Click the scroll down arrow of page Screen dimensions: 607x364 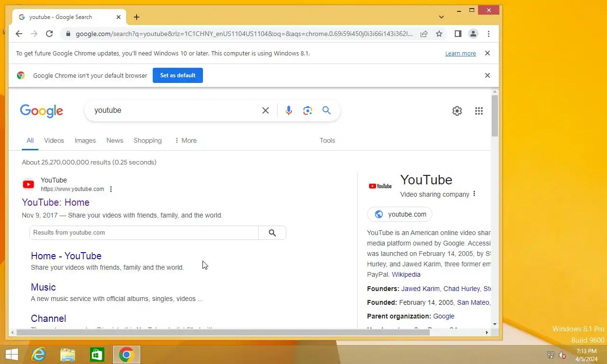pyautogui.click(x=495, y=324)
